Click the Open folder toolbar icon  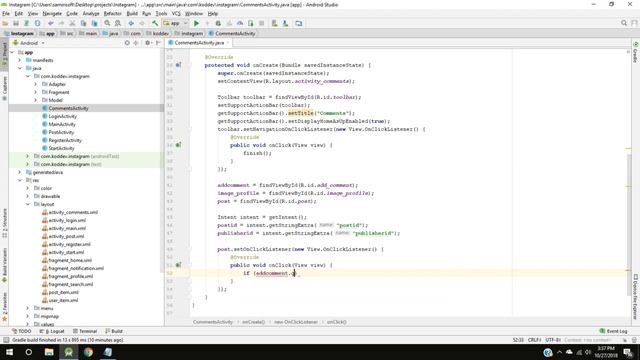point(5,23)
